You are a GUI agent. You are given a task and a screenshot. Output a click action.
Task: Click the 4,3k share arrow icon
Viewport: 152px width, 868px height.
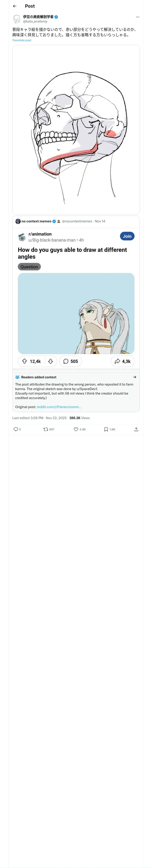(117, 361)
